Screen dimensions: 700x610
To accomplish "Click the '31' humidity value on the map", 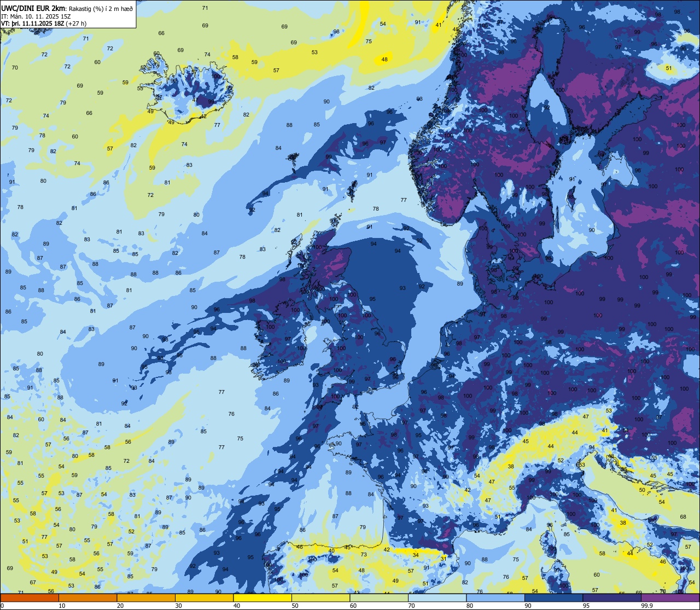I will tap(444, 557).
